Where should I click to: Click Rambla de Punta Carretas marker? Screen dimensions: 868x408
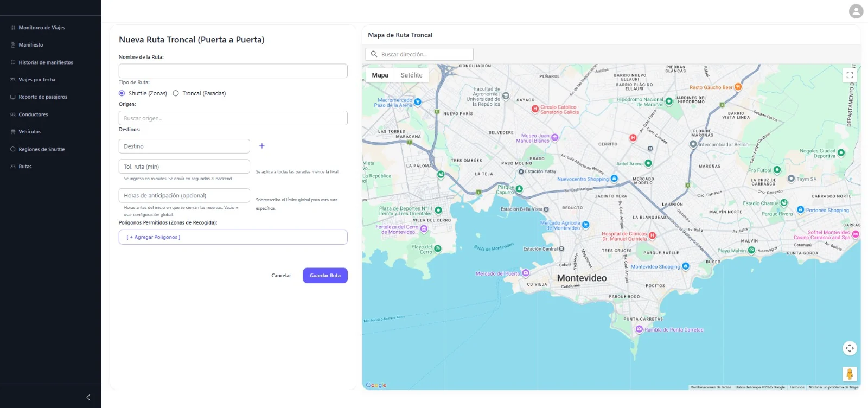click(x=639, y=329)
